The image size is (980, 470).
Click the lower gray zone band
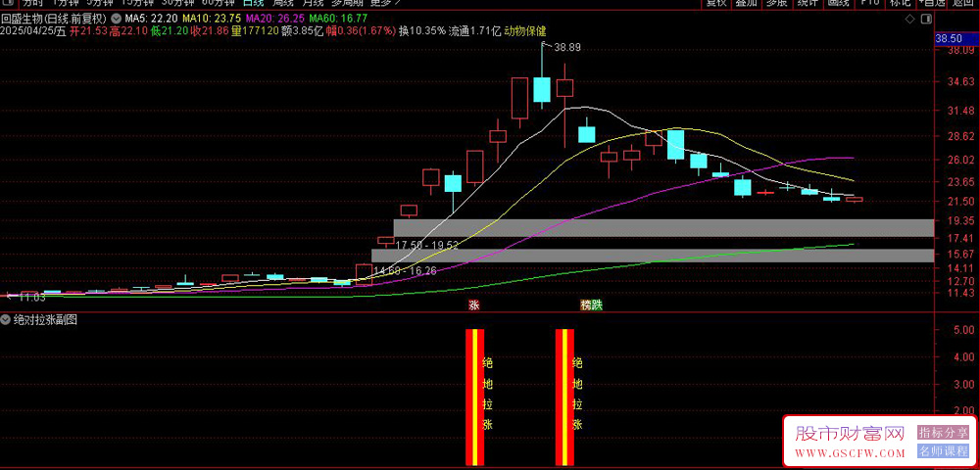653,256
